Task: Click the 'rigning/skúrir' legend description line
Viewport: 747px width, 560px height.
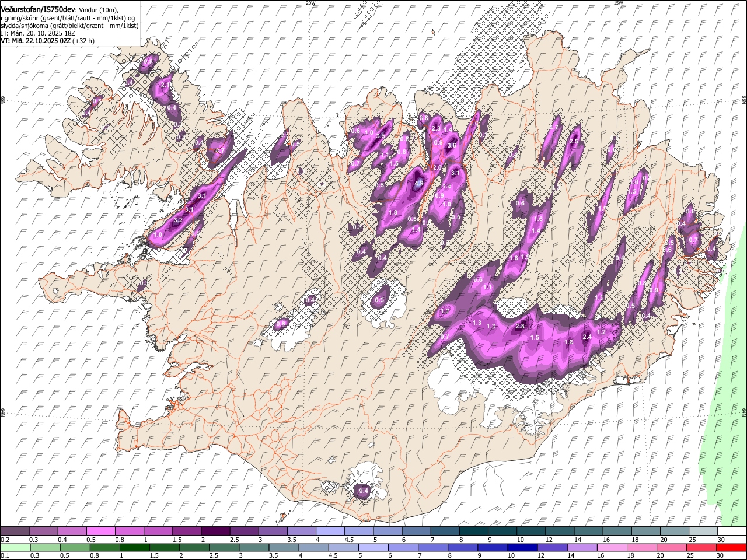Action: coord(68,17)
